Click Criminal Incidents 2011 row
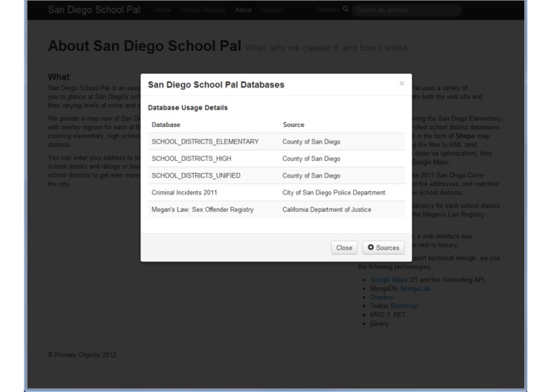The image size is (552, 392). tap(276, 192)
